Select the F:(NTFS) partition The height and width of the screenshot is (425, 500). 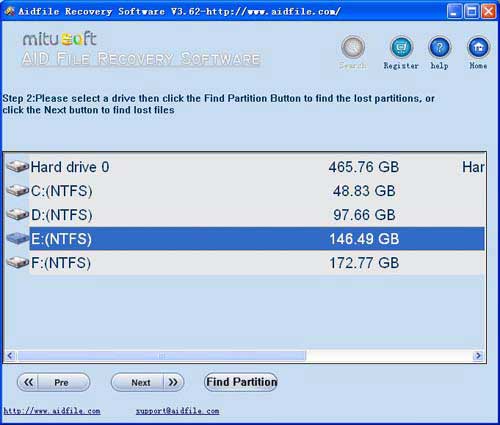[245, 263]
